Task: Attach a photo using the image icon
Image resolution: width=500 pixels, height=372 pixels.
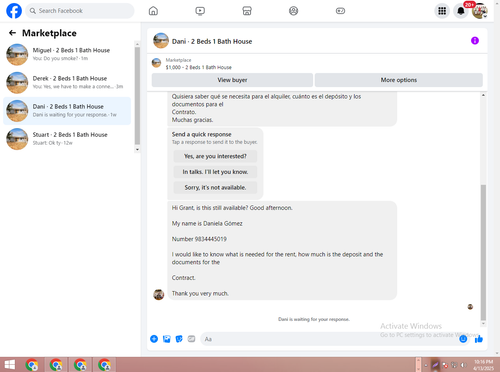Action: pyautogui.click(x=167, y=339)
